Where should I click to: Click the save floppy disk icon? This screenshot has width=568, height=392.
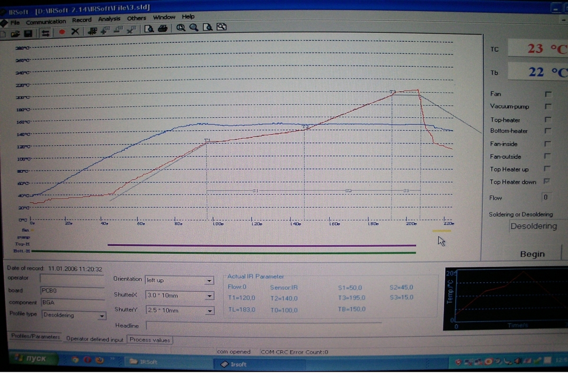[28, 32]
